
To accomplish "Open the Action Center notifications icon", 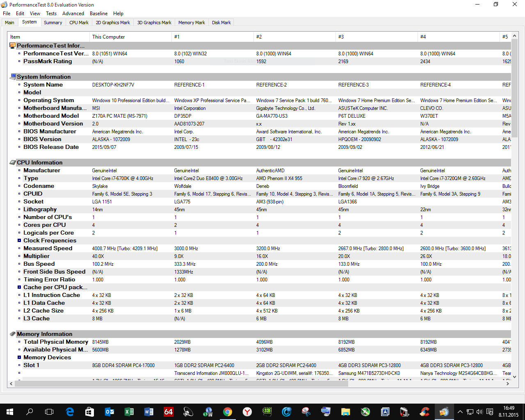I will point(490,411).
